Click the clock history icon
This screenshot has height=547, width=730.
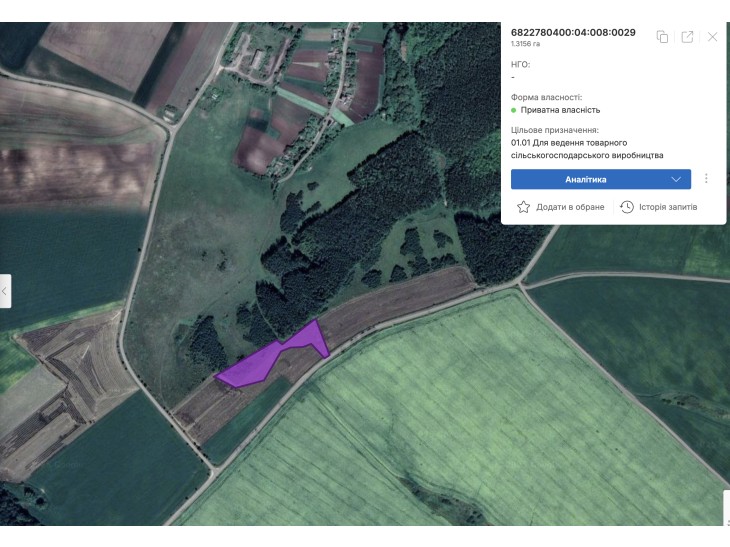pos(627,207)
